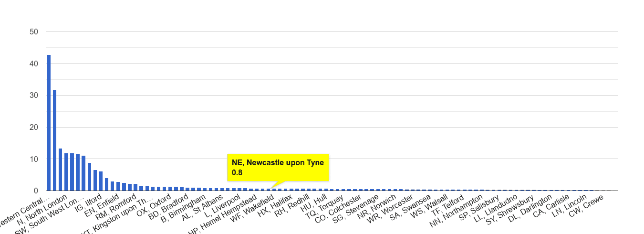Click the 'RH, Redhill' axis label
Image resolution: width=644 pixels, height=234 pixels.
(292, 205)
